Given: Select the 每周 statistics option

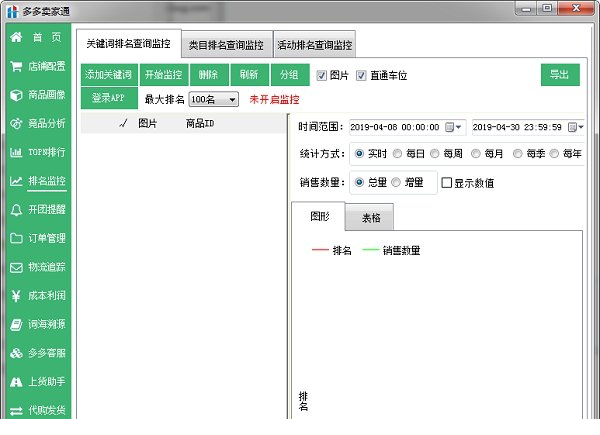Looking at the screenshot, I should coord(435,153).
